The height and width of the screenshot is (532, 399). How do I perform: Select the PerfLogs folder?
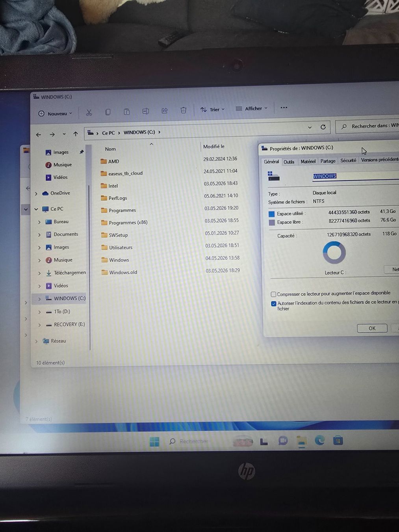[117, 198]
